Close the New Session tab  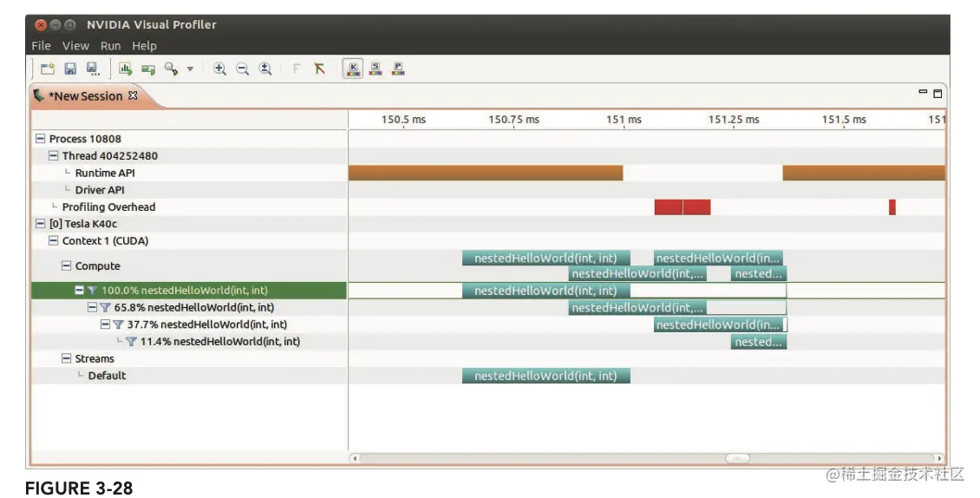[133, 95]
